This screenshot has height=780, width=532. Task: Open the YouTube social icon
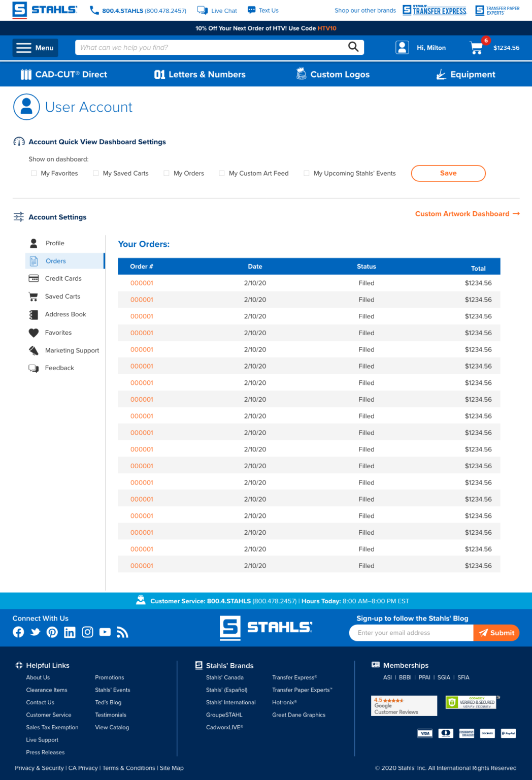coord(105,632)
